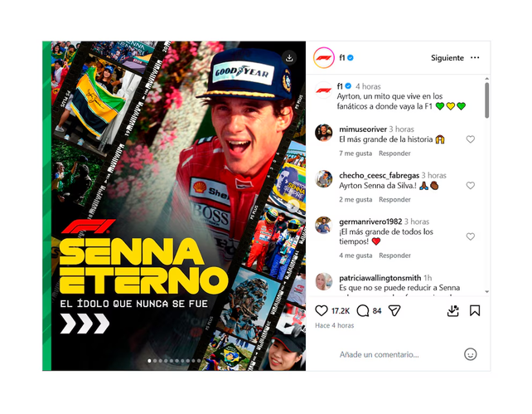
Task: Click the download icon next to bookmark
Action: 453,311
